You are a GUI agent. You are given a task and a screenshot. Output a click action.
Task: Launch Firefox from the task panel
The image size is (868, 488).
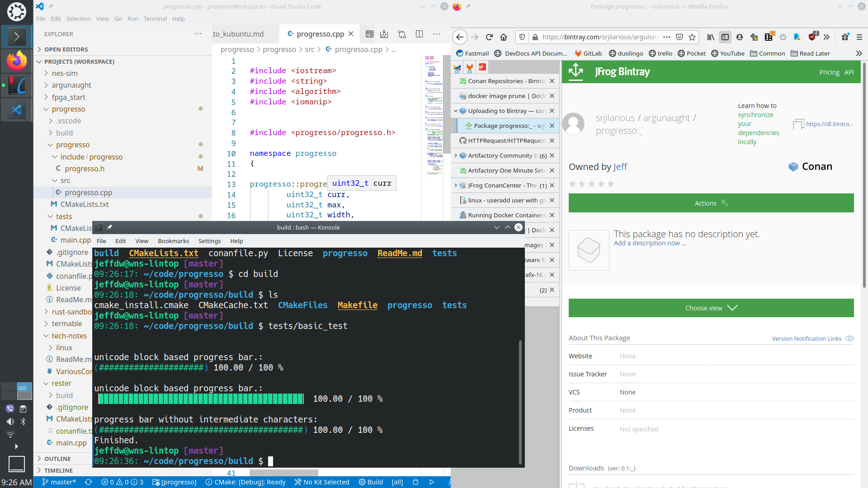pos(16,61)
